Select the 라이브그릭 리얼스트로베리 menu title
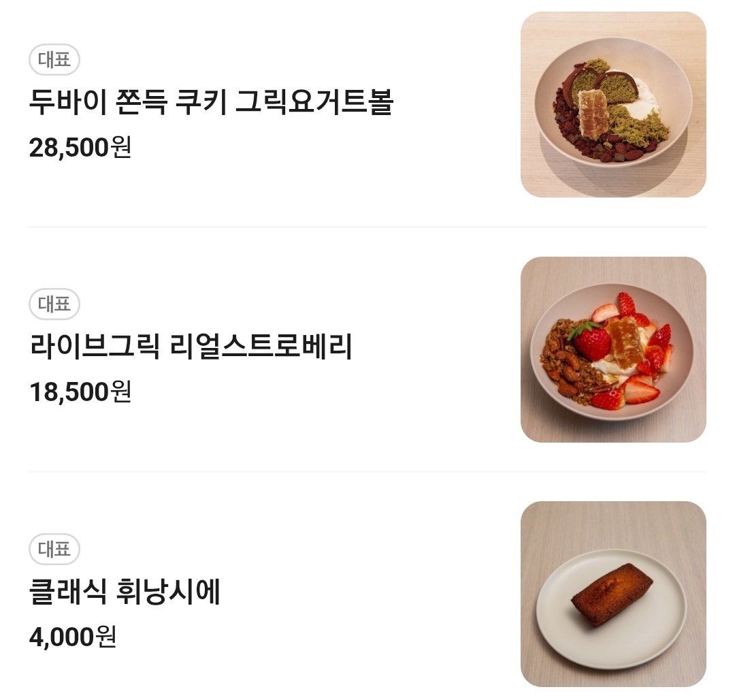Image resolution: width=735 pixels, height=700 pixels. pos(191,347)
